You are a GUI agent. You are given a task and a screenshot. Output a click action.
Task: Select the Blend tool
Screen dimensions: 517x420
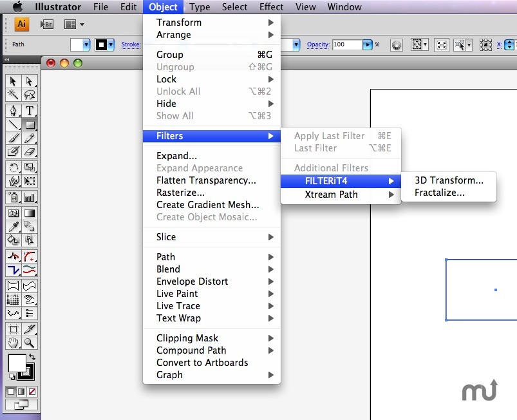[30, 227]
